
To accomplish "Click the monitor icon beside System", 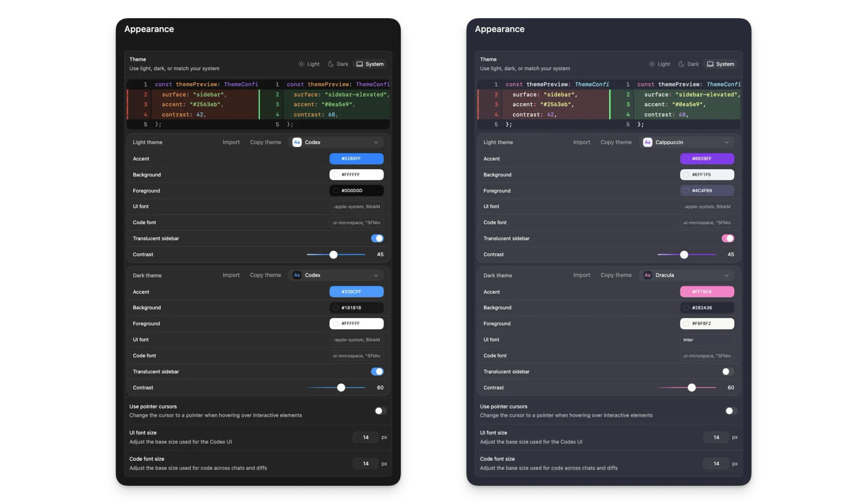I will coord(359,64).
